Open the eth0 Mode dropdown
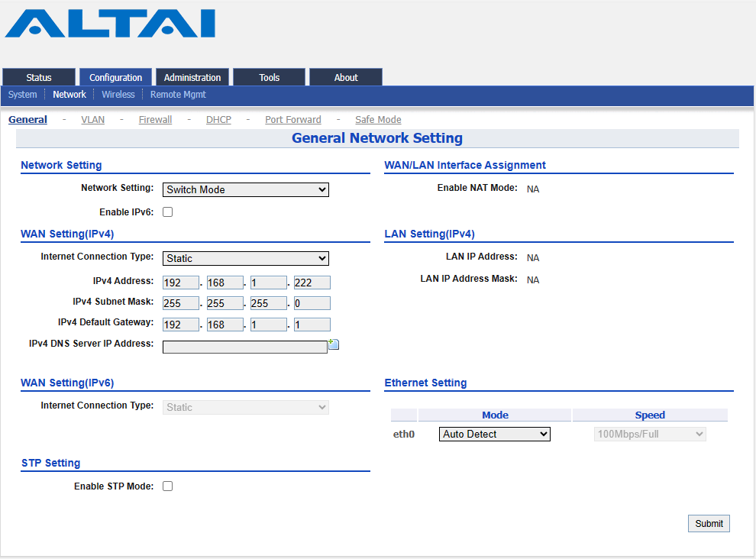The image size is (756, 559). point(495,434)
